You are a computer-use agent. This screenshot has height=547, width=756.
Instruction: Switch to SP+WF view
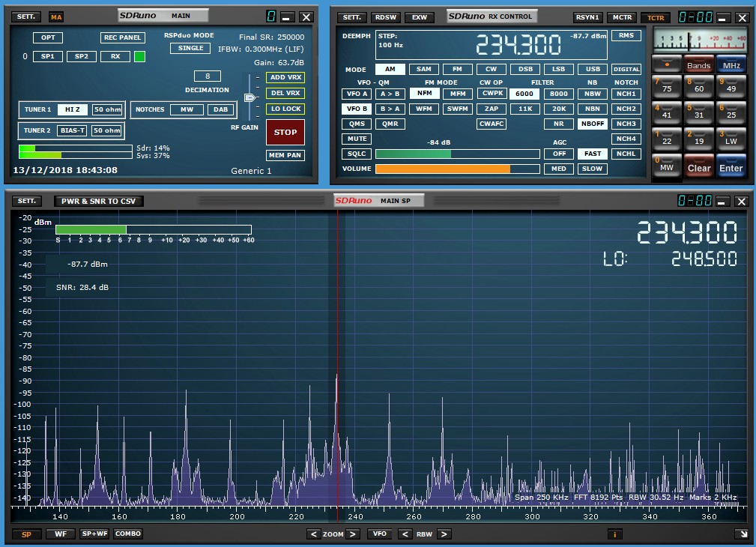94,534
